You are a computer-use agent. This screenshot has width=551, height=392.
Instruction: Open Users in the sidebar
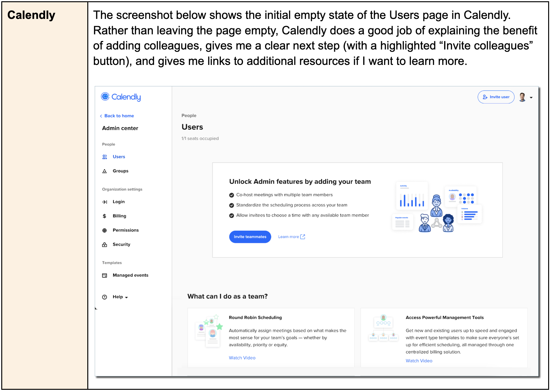coord(119,157)
